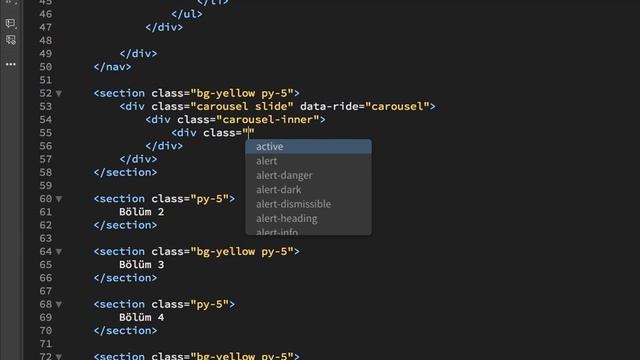Click the </div> tag on line 47
640x360 pixels.
(164, 27)
